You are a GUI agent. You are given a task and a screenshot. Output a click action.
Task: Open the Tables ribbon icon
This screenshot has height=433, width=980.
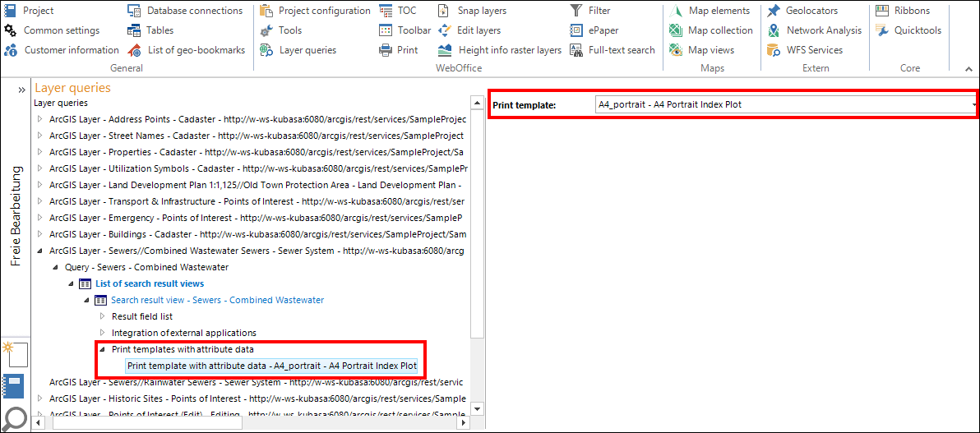pos(134,30)
